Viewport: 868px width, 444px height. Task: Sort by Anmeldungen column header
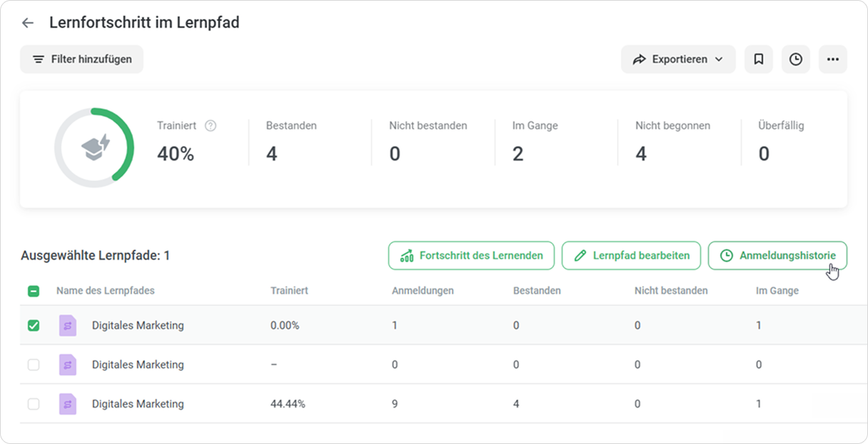click(x=423, y=291)
